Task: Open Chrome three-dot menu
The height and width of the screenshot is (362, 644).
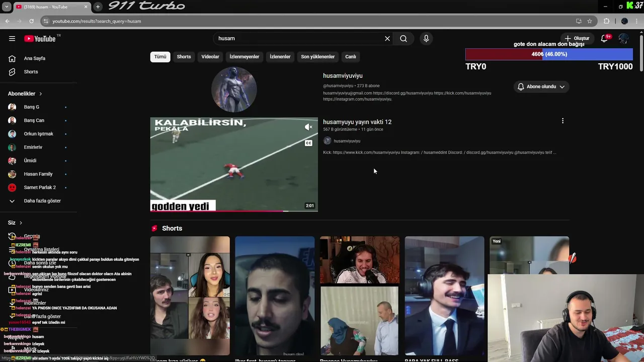Action: [x=637, y=21]
